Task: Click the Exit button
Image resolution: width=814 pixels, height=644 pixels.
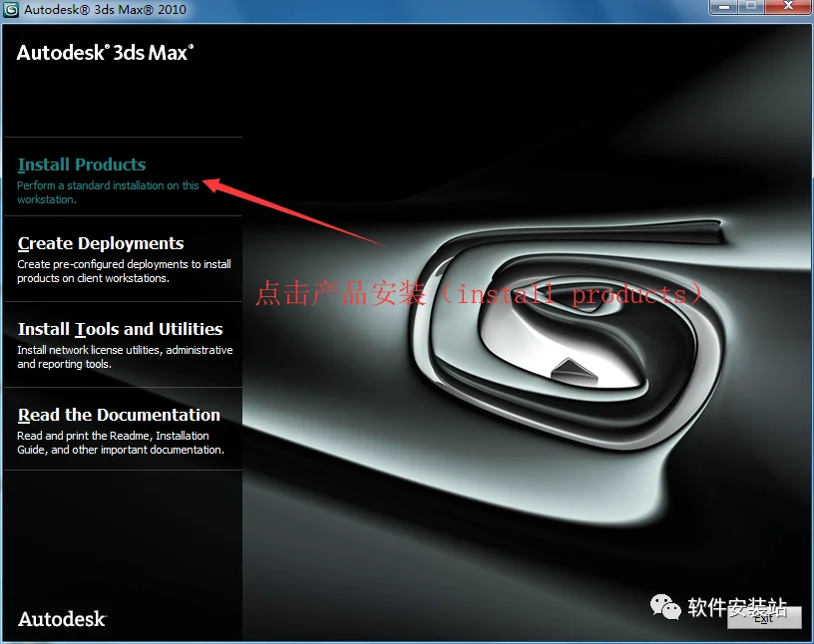Action: [764, 617]
